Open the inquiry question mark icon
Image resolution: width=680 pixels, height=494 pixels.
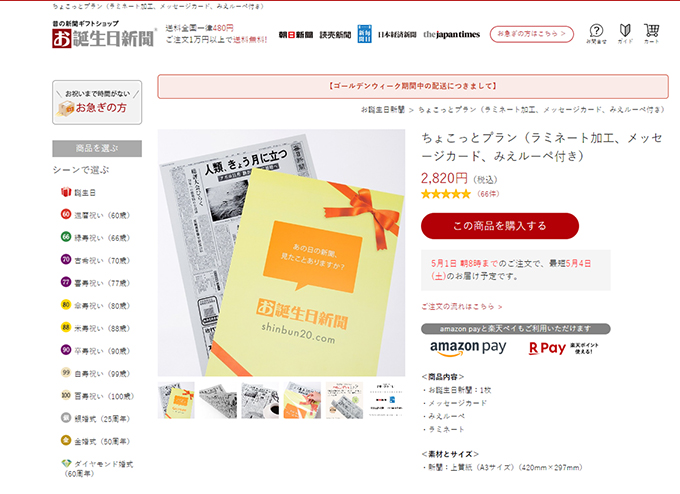[x=596, y=33]
